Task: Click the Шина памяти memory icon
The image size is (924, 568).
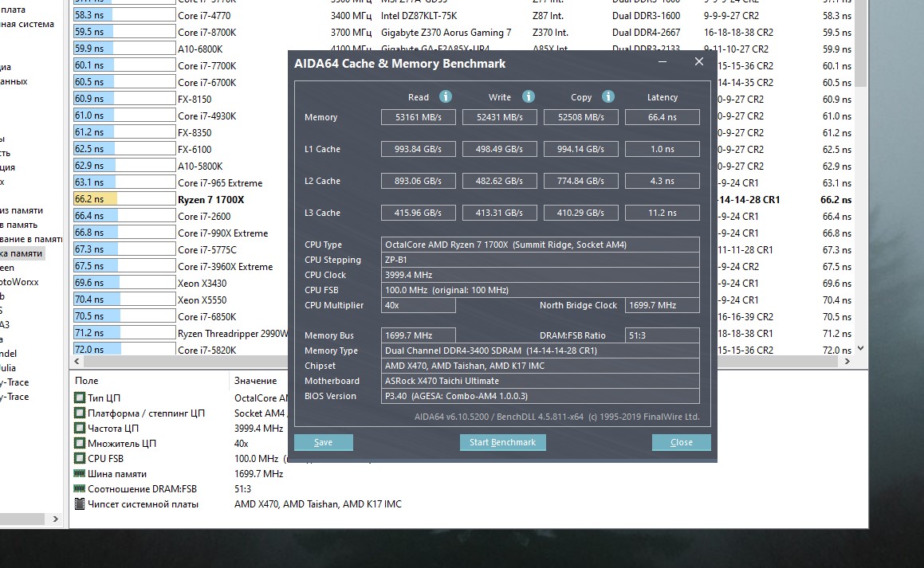Action: pos(80,473)
